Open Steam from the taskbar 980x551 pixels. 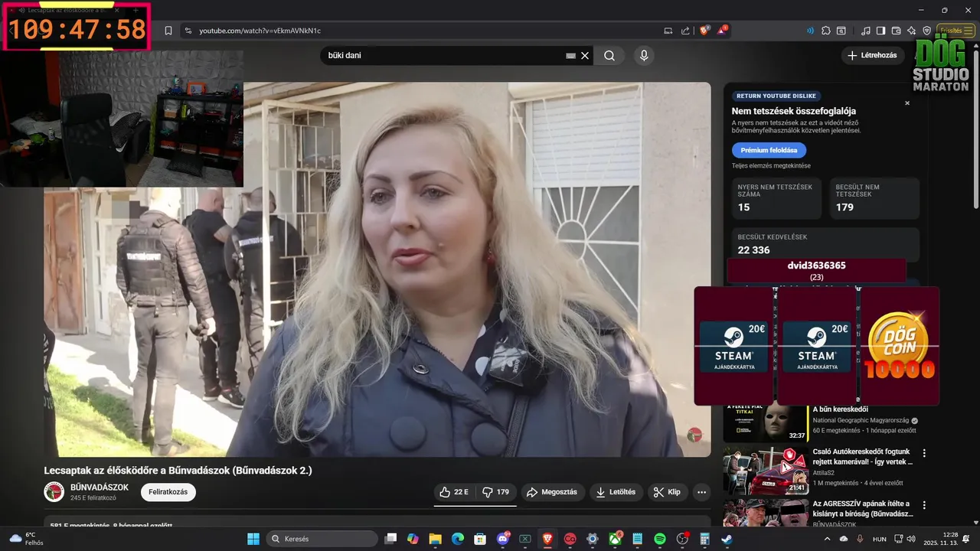point(727,539)
